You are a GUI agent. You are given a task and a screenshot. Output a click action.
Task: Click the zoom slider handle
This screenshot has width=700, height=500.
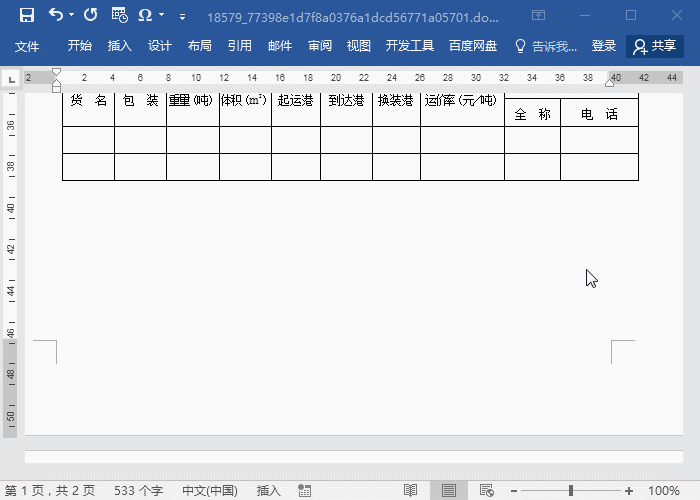tap(571, 491)
